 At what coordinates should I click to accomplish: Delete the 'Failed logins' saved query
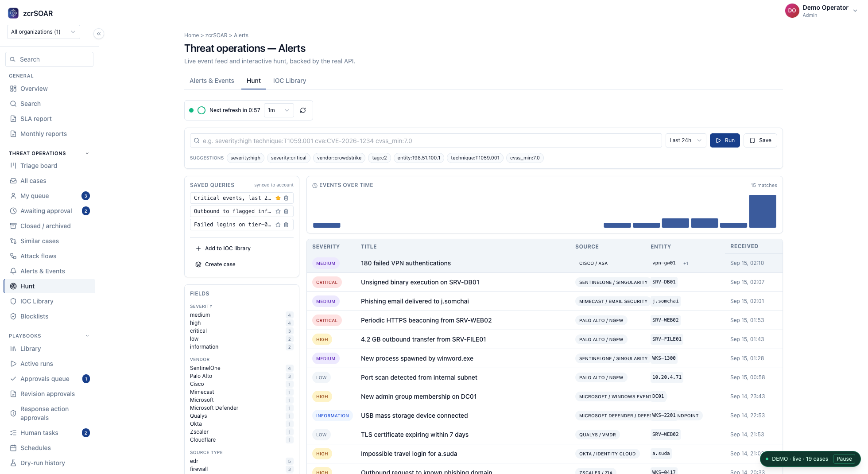[x=286, y=225]
